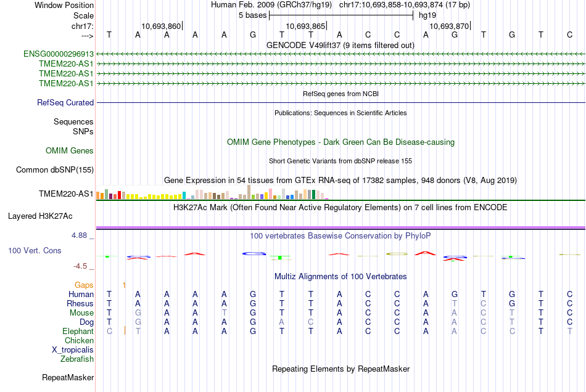Click the hg19 label beside scale bar

(427, 15)
